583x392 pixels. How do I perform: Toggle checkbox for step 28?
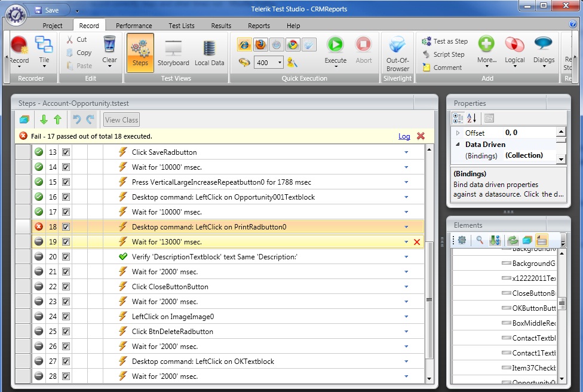point(66,376)
